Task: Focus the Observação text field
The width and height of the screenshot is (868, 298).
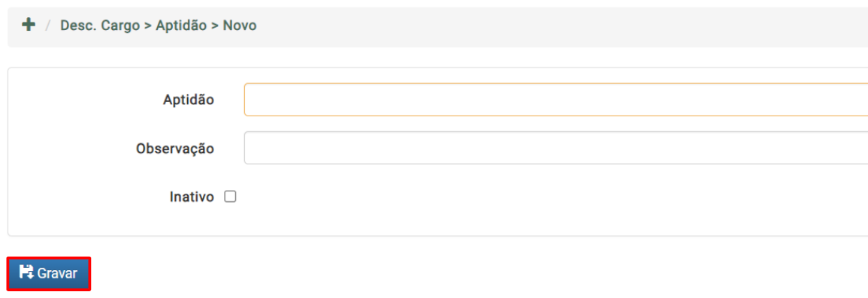Action: pyautogui.click(x=556, y=148)
